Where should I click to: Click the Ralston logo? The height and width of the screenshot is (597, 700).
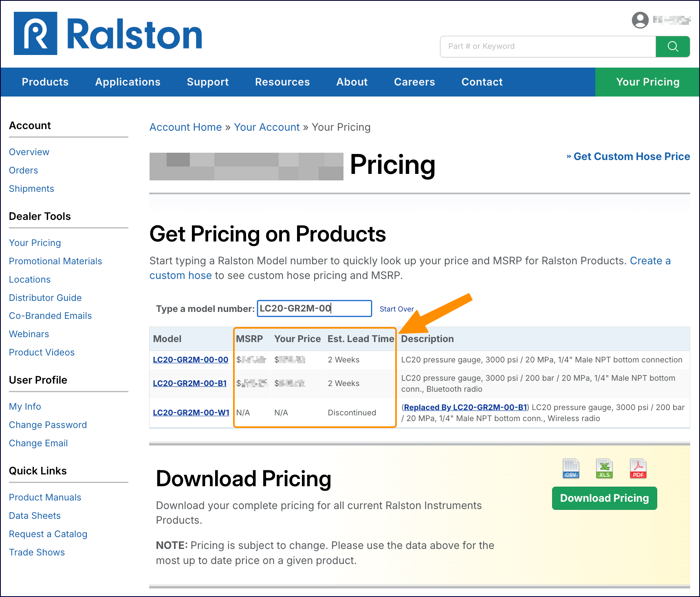pos(108,33)
